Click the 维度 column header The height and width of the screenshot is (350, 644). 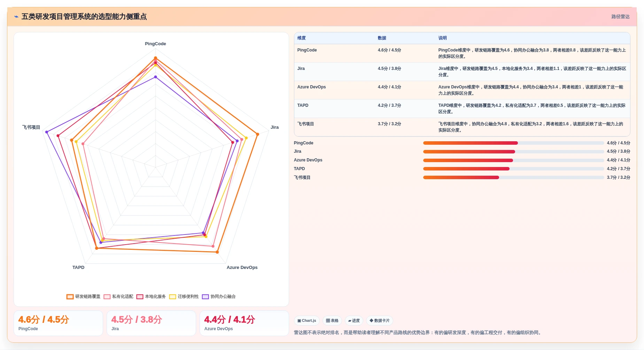(302, 38)
